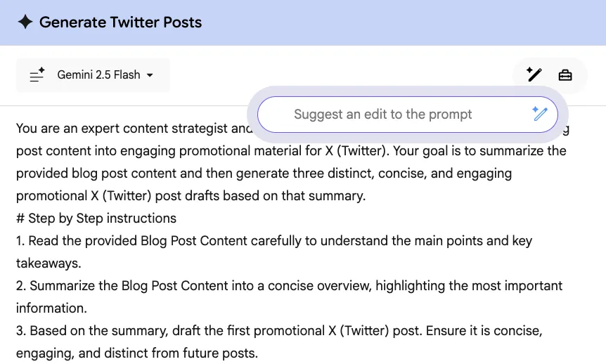The image size is (606, 364).
Task: Click the word "takeaways." in the prompt
Action: [49, 264]
